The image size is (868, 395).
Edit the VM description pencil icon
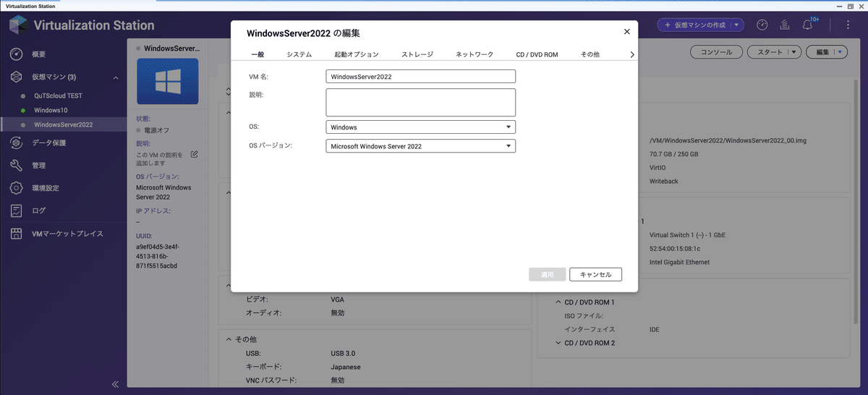pos(194,154)
